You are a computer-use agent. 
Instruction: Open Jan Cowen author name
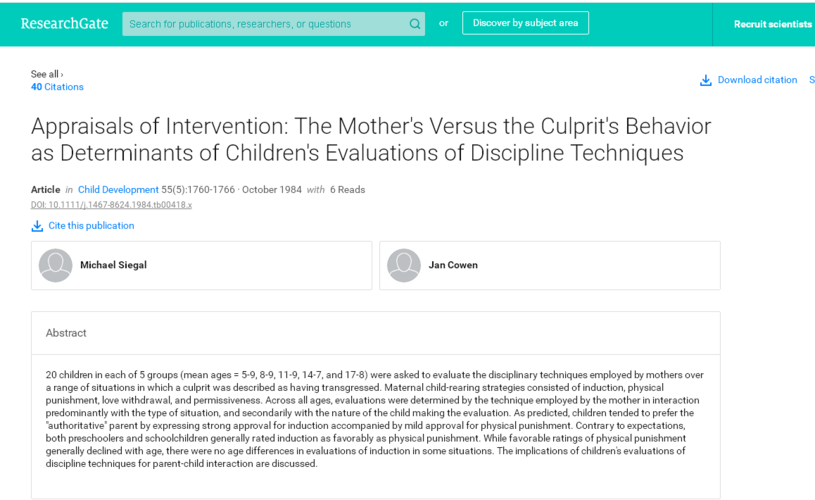[x=453, y=265]
